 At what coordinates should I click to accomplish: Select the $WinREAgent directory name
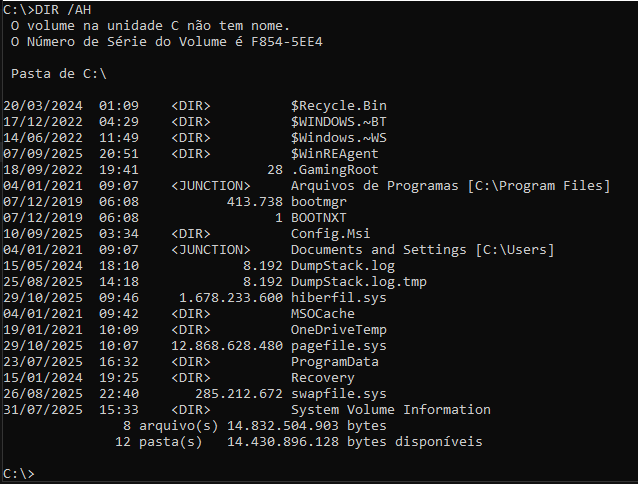334,153
